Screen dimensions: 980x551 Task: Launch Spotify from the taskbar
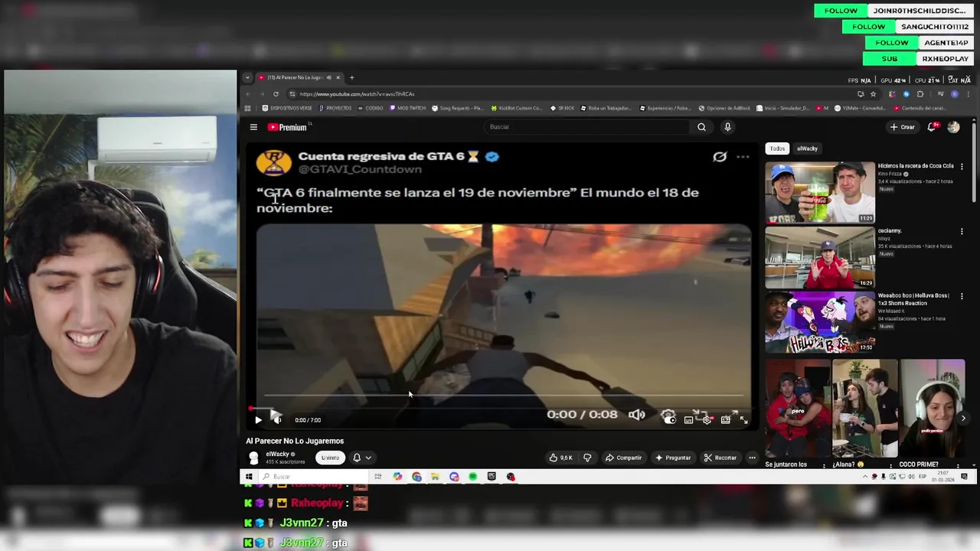[472, 477]
